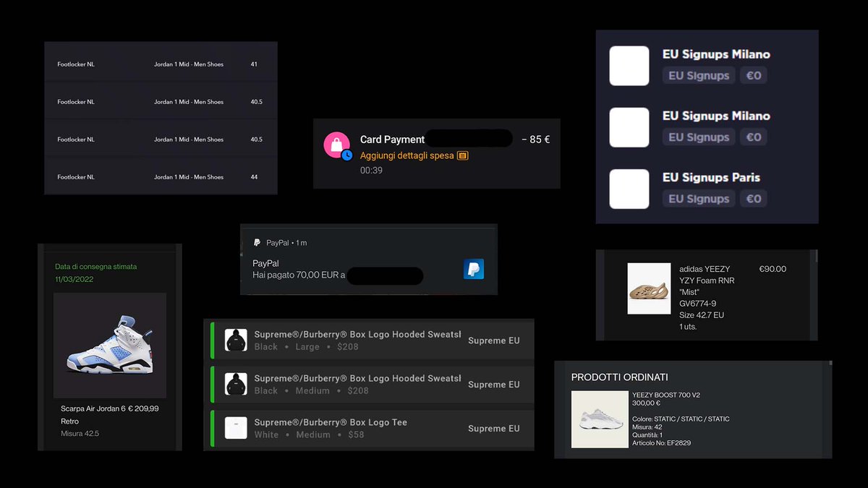Expand the Footlocker NL Jordan 1 size 44 row

pyautogui.click(x=161, y=176)
